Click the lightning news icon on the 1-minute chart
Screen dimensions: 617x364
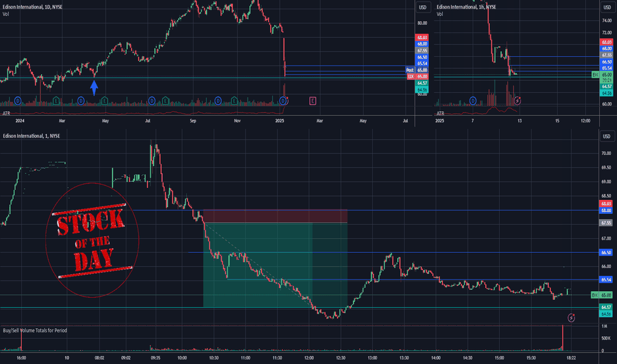click(x=571, y=318)
